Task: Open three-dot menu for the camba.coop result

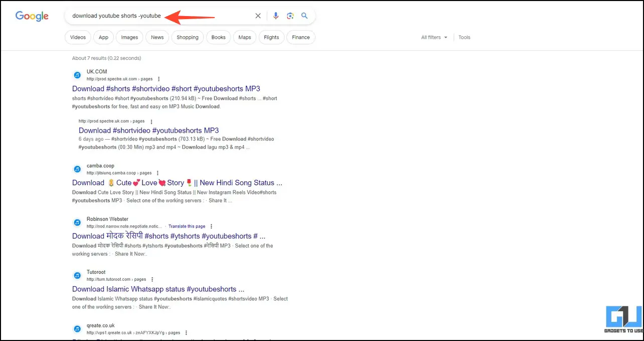Action: pyautogui.click(x=158, y=173)
